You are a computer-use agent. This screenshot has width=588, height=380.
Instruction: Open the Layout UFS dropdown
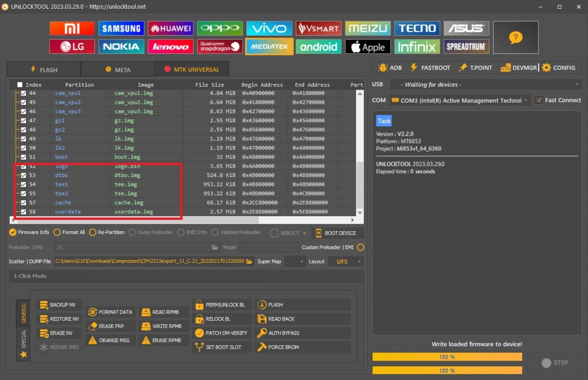[346, 262]
